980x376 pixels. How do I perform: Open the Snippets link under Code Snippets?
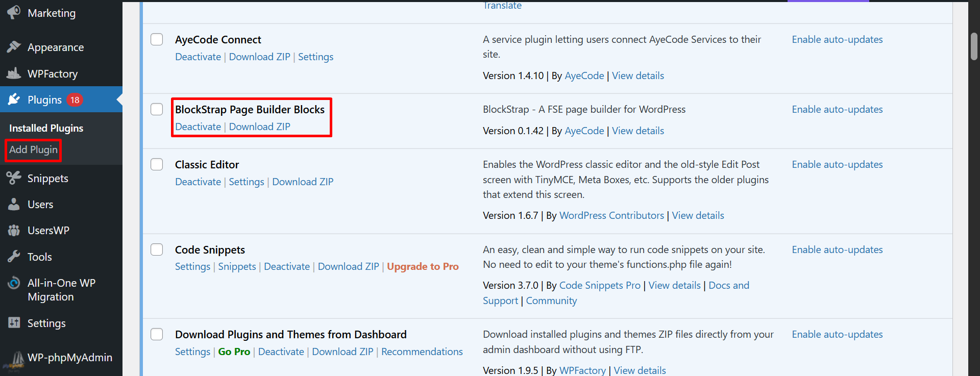tap(237, 266)
